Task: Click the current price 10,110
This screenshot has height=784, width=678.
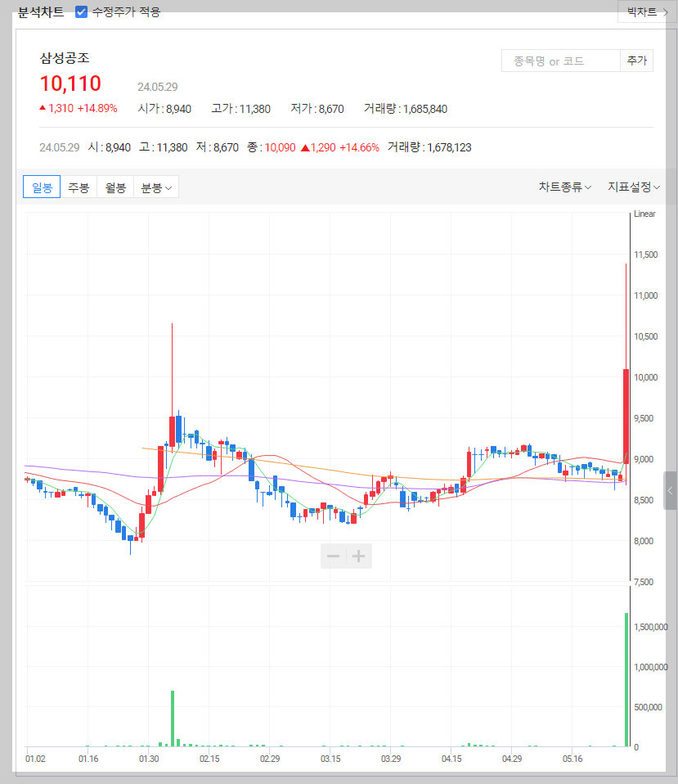Action: click(x=70, y=83)
